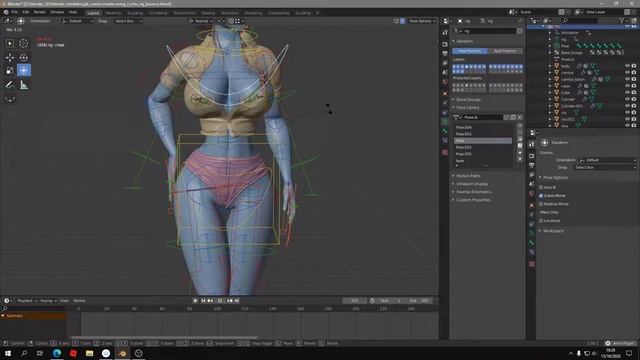Viewport: 640px width, 360px height.
Task: Open the Keying popover in timeline
Action: click(x=48, y=301)
